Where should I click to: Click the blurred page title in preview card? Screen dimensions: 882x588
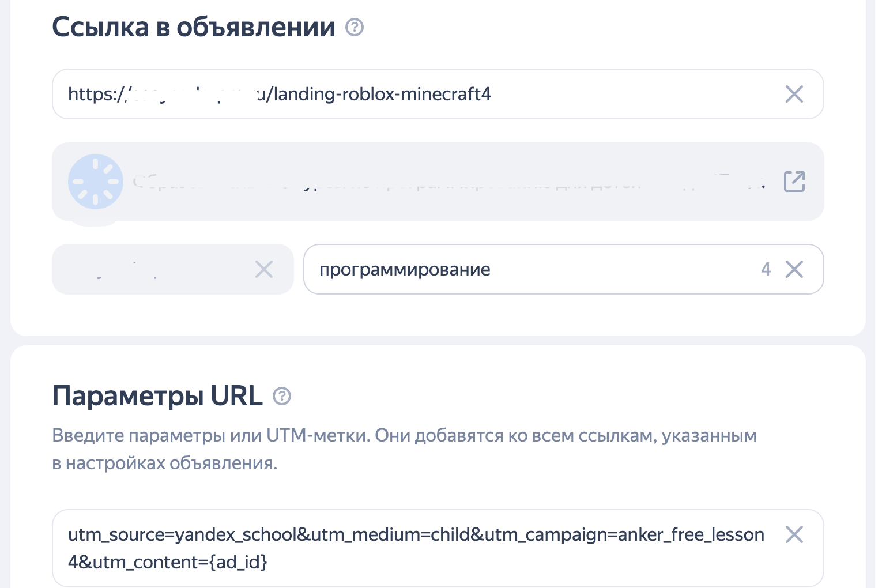450,182
